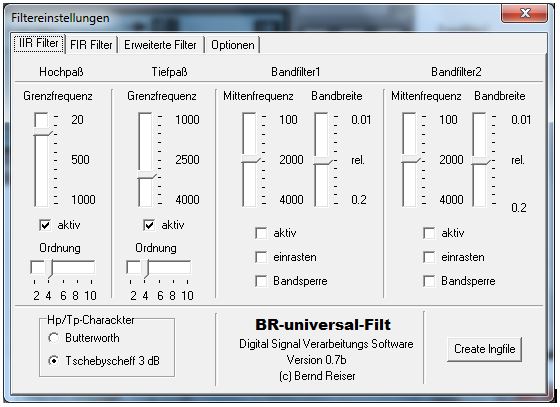Click the Tiefpaß Grenzfrequenz slider handle
Viewport: 560px width, 407px height.
coord(147,175)
